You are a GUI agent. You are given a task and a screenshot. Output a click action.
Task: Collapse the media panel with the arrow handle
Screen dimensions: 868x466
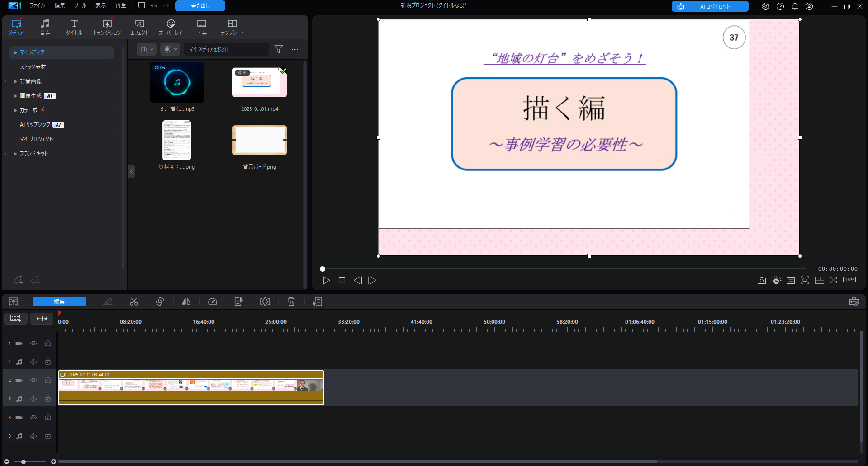pyautogui.click(x=131, y=171)
